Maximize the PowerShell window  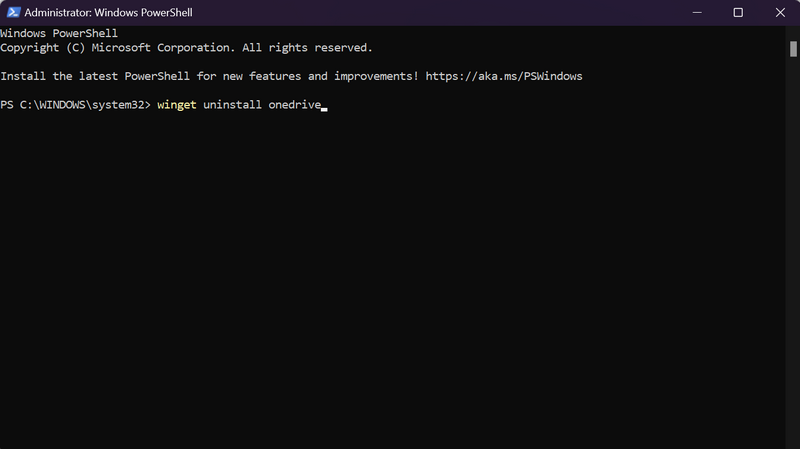click(x=738, y=13)
